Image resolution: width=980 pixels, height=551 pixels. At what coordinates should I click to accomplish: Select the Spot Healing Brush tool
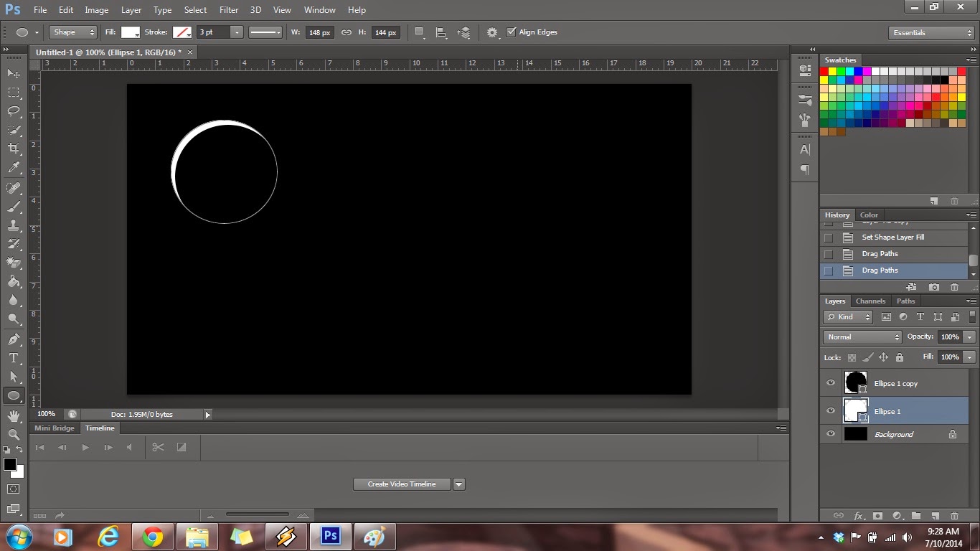14,188
